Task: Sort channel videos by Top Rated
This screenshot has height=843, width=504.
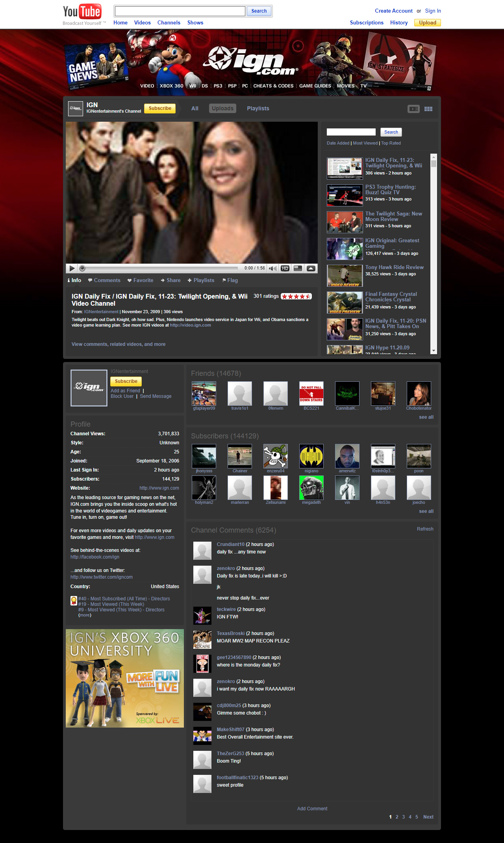Action: (391, 143)
